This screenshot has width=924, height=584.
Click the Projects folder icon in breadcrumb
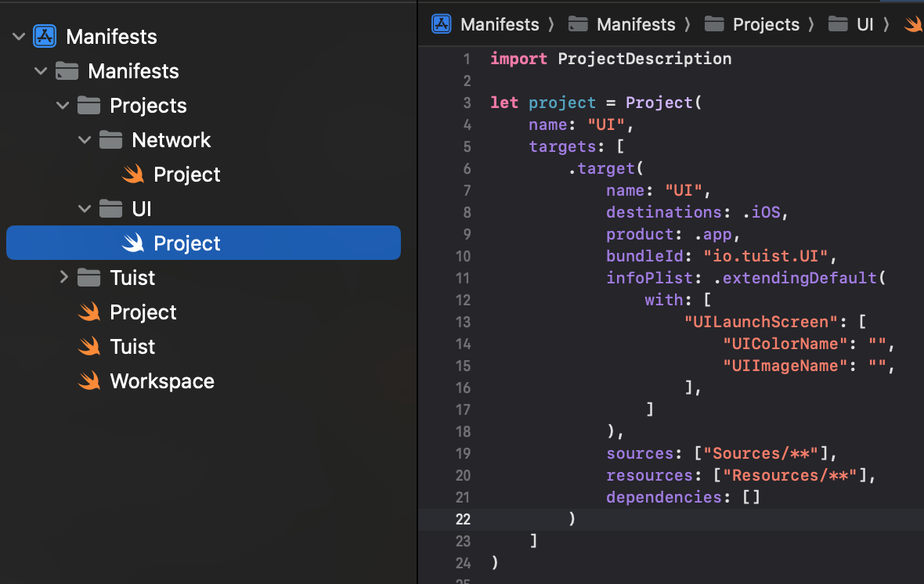(714, 24)
